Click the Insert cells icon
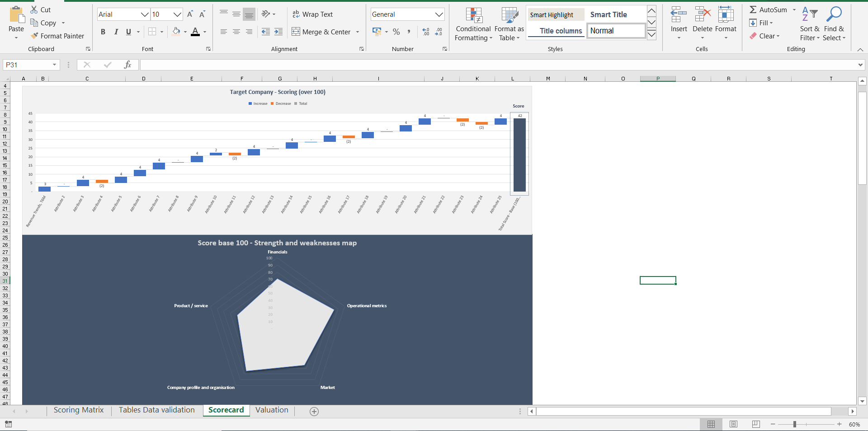This screenshot has width=868, height=431. (x=679, y=15)
